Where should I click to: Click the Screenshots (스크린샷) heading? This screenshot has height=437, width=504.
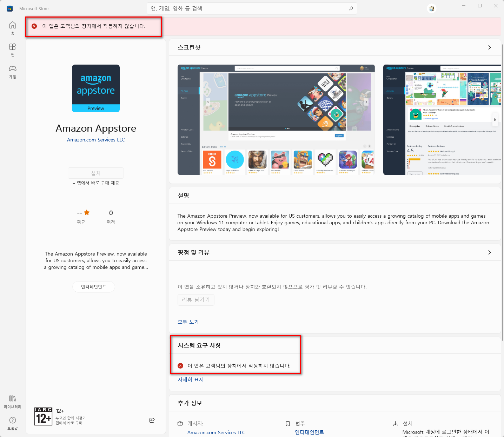tap(189, 47)
